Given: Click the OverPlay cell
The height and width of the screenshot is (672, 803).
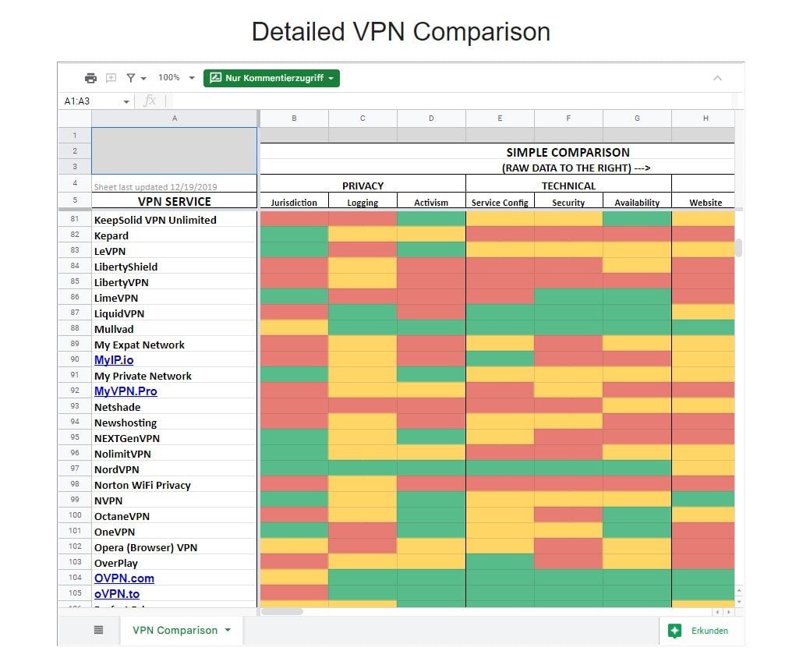Looking at the screenshot, I should pyautogui.click(x=174, y=562).
